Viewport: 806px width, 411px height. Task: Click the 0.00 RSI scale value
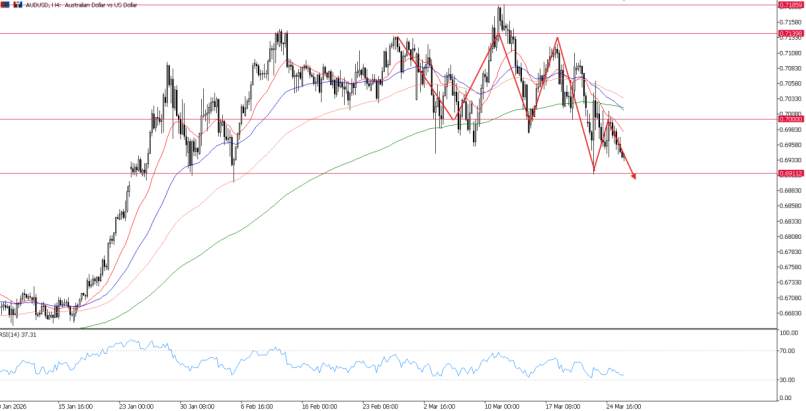[x=786, y=398]
